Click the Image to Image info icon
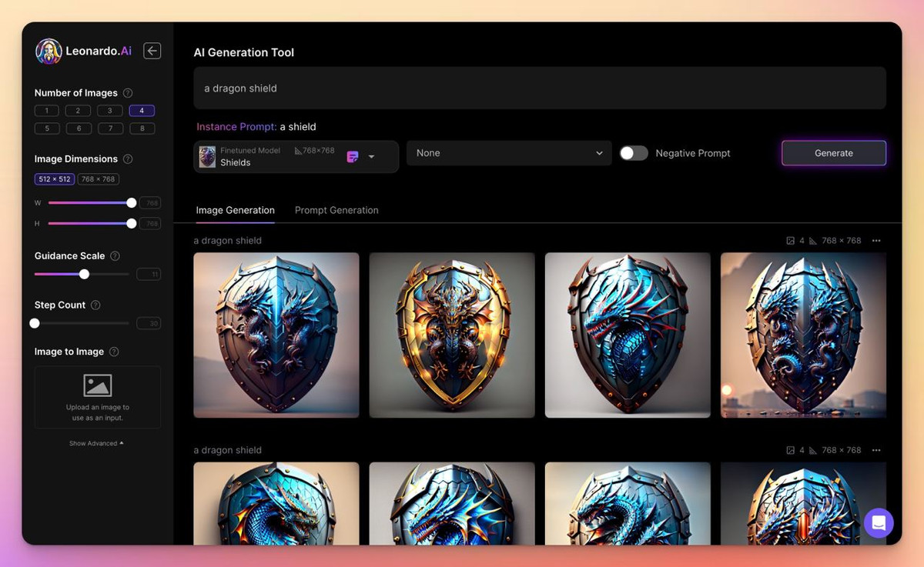924x567 pixels. point(114,352)
